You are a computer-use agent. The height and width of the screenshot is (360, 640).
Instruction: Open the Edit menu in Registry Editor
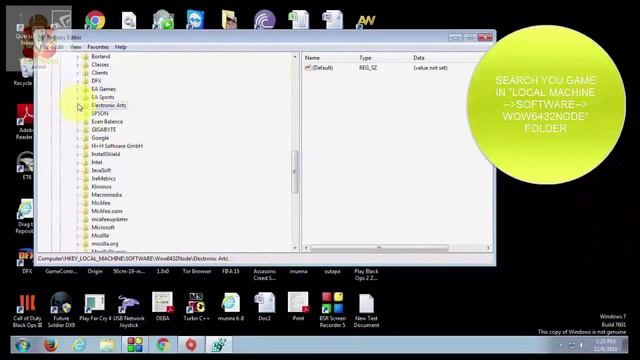59,47
